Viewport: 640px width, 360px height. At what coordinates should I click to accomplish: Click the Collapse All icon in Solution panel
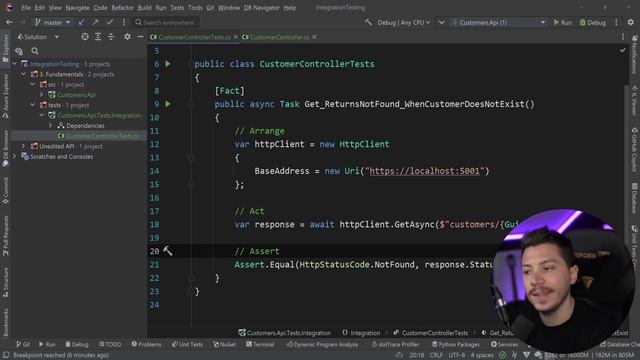coord(111,37)
